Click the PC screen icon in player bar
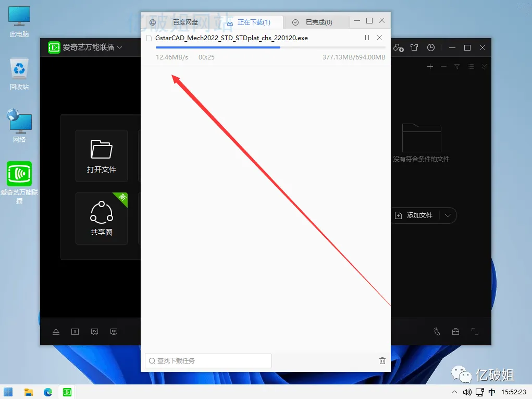The image size is (532, 399). [x=114, y=331]
